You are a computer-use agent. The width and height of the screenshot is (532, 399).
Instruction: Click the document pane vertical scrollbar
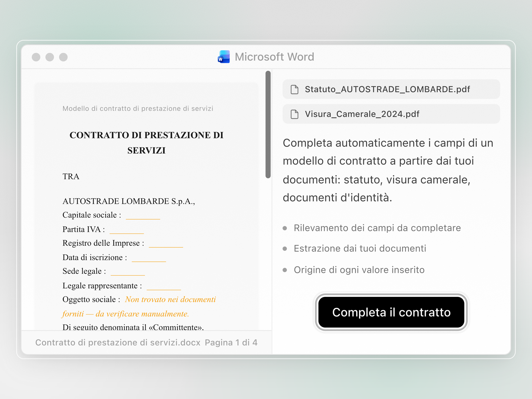268,124
